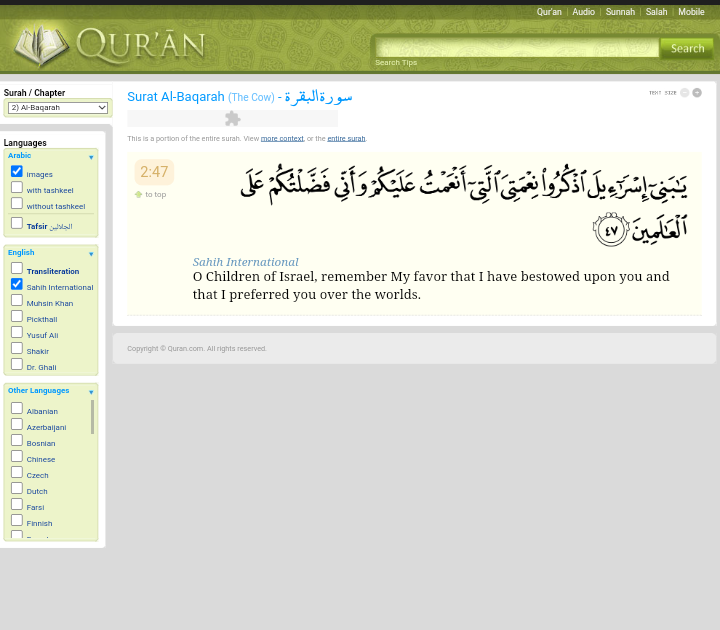Image resolution: width=720 pixels, height=630 pixels.
Task: Click the 'Copyright © Quran.com' footer text
Action: (197, 349)
